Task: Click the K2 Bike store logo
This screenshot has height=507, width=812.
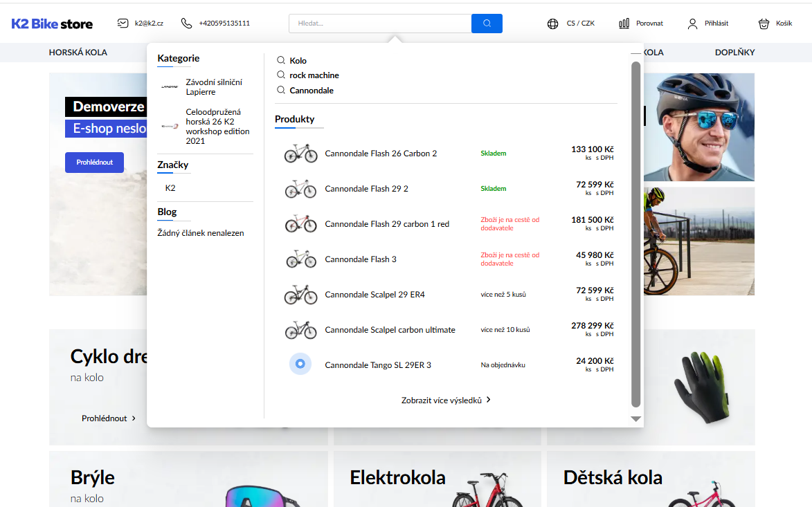Action: click(x=53, y=24)
